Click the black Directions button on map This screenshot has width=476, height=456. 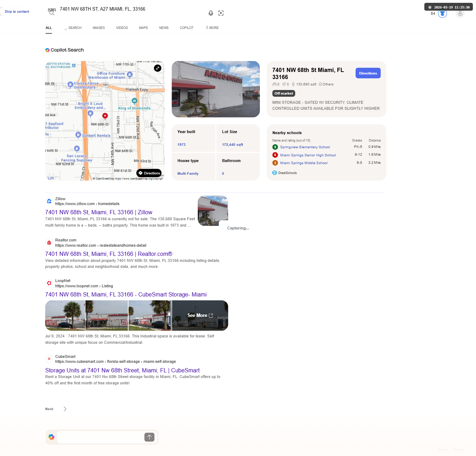(149, 173)
